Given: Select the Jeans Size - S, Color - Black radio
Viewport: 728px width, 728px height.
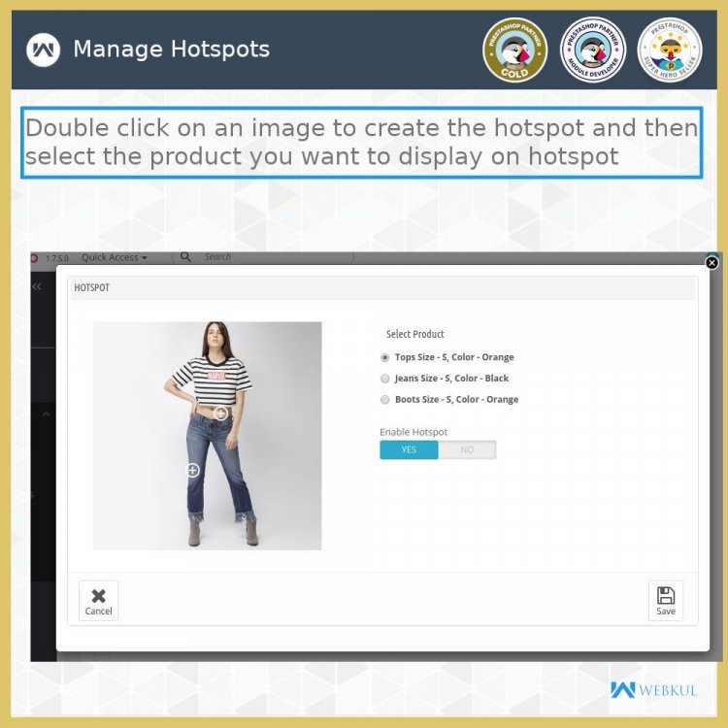Looking at the screenshot, I should click(x=385, y=379).
